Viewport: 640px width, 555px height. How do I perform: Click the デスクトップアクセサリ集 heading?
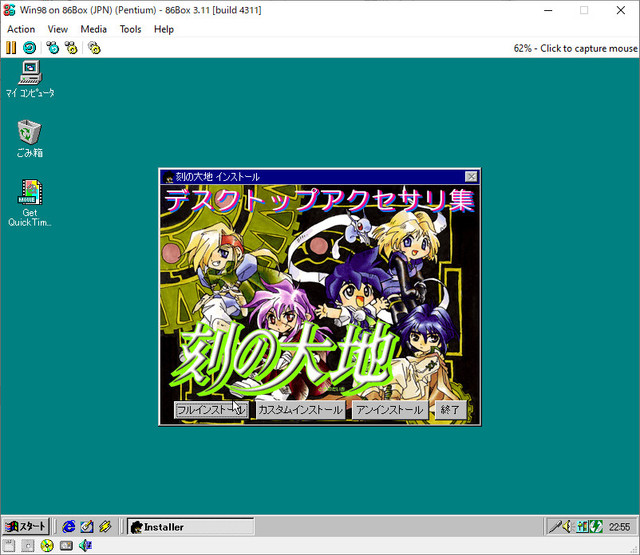tap(320, 200)
